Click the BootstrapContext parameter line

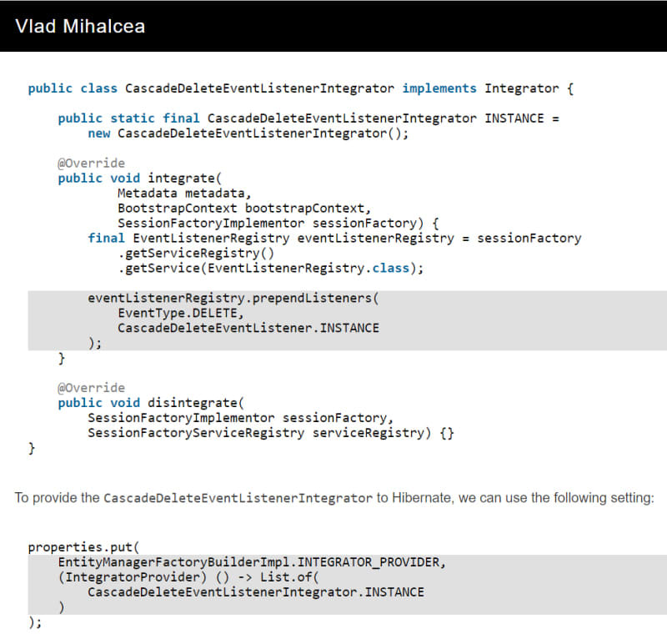coord(244,209)
